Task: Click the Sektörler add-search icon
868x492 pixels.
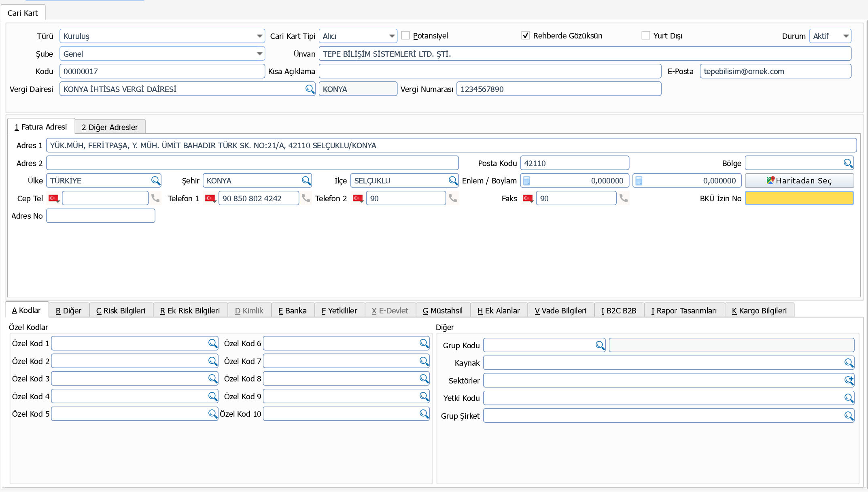Action: coord(849,380)
